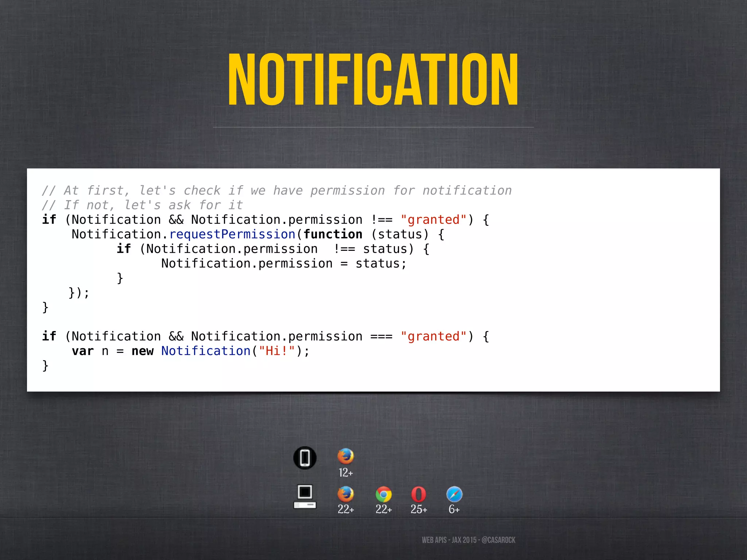Click the mobile Firefox icon above 12+
The width and height of the screenshot is (747, 560).
(345, 456)
